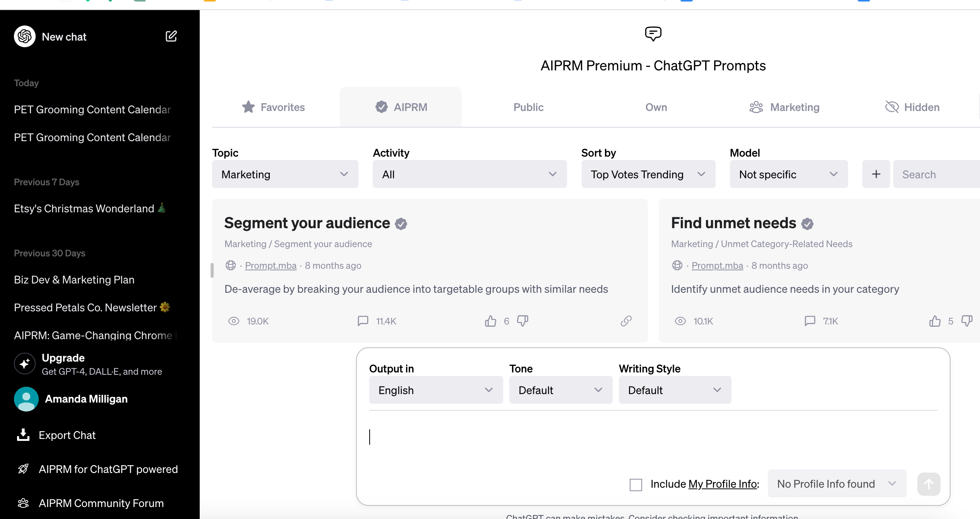Click the plus add prompt button
The image size is (980, 519).
[876, 174]
